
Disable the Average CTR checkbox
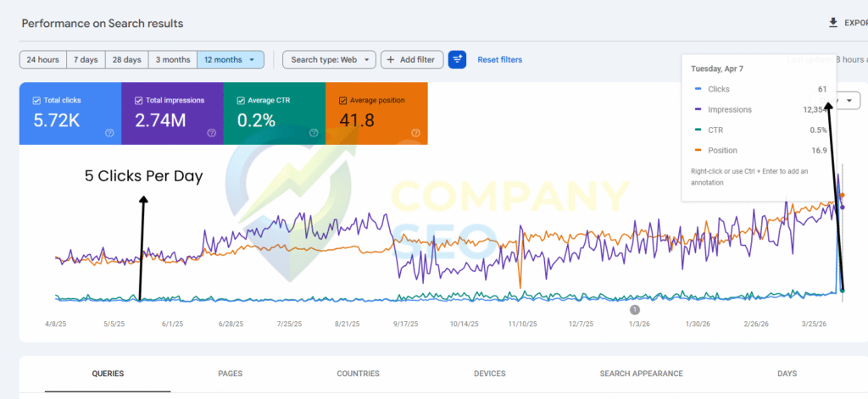pyautogui.click(x=241, y=101)
